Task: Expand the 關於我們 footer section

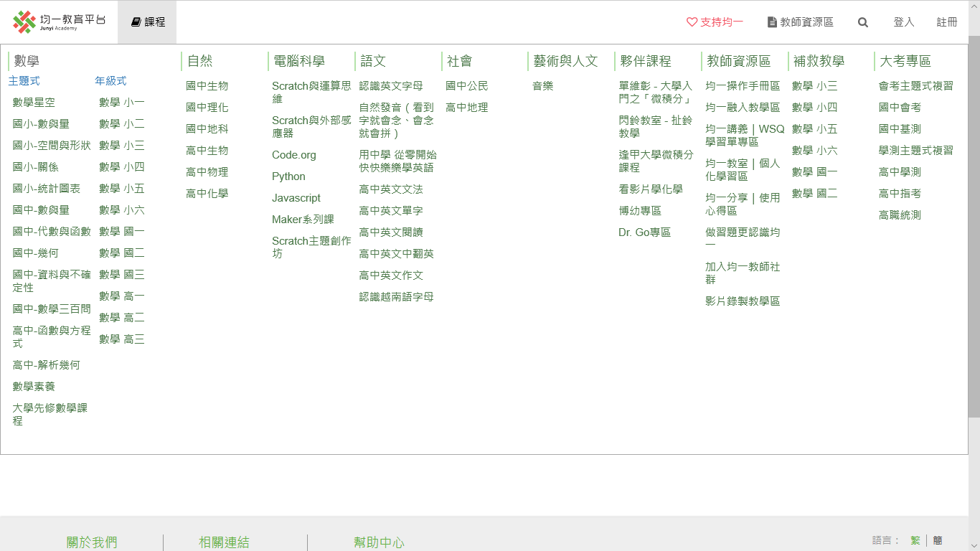Action: (x=92, y=542)
